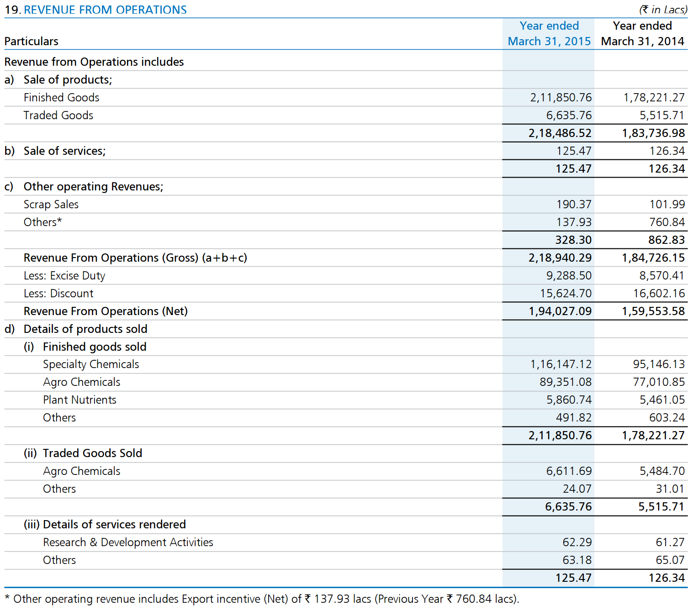
Task: Click subtotal 1,83,736.98
Action: point(653,133)
